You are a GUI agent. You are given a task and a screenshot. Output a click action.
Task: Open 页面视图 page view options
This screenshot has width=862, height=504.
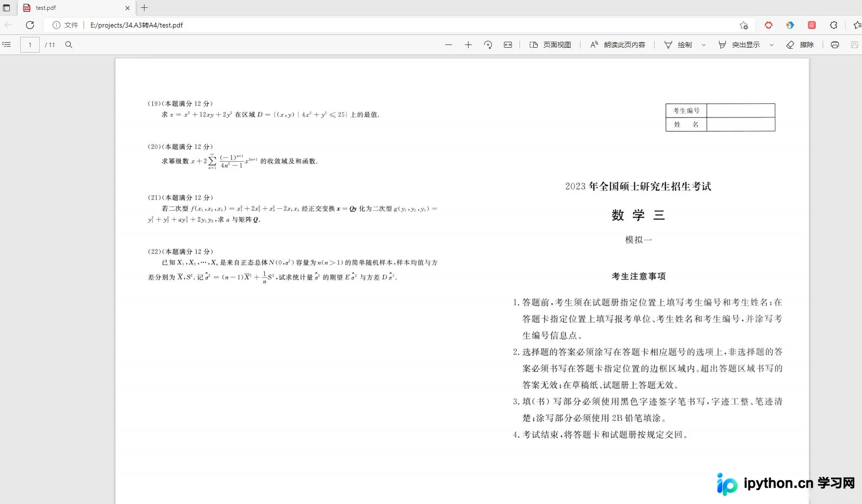coord(550,45)
